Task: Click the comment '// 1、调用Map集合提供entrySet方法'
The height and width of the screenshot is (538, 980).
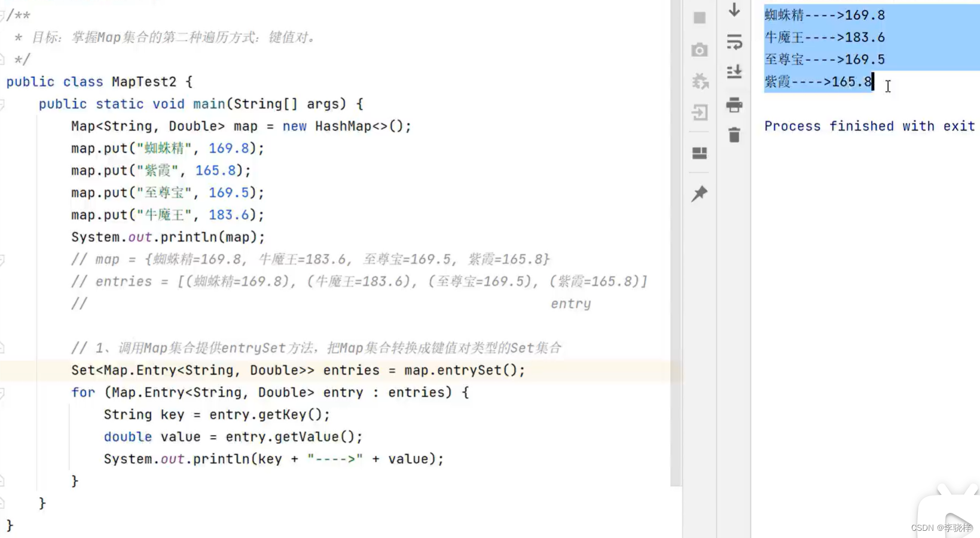Action: click(316, 348)
